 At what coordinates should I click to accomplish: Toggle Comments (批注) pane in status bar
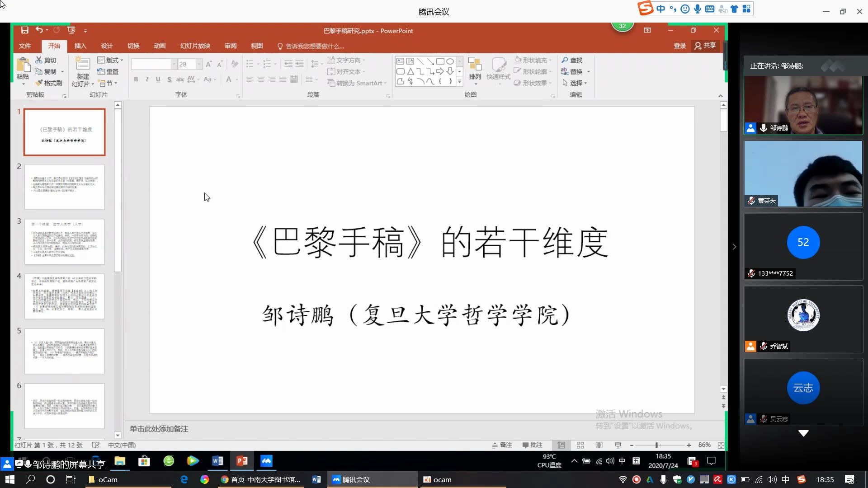coord(532,445)
